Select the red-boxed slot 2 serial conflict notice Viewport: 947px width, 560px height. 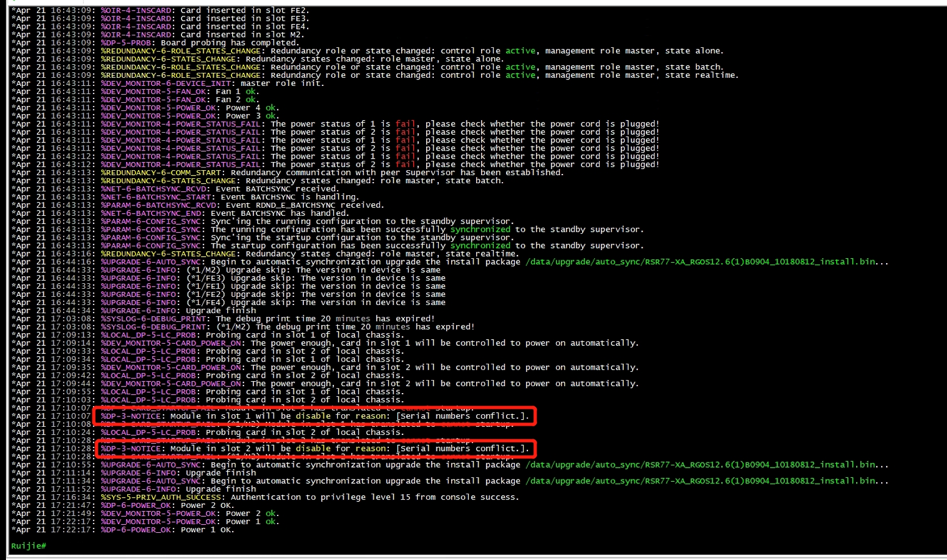pyautogui.click(x=314, y=449)
